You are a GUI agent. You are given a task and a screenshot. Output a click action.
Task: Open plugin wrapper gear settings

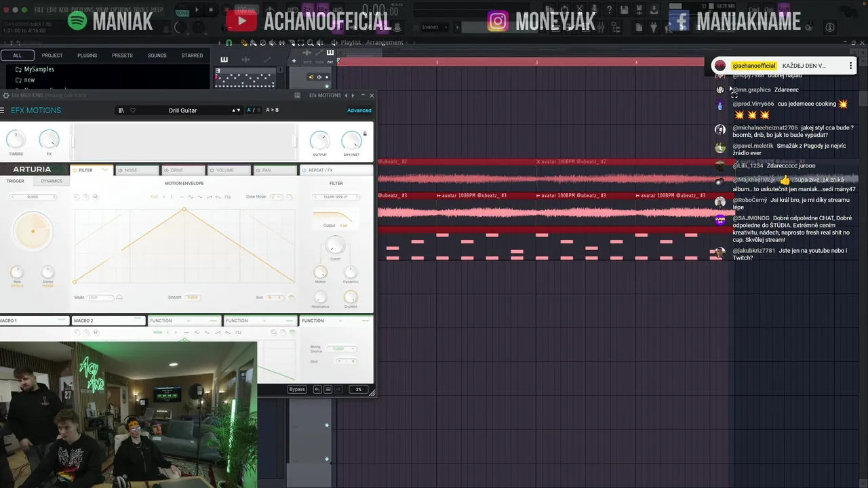[x=6, y=96]
